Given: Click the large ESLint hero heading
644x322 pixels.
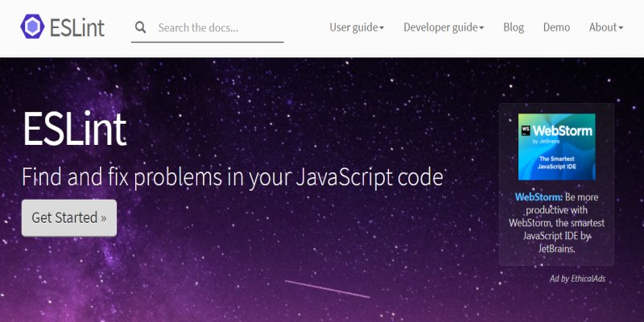Looking at the screenshot, I should (74, 129).
